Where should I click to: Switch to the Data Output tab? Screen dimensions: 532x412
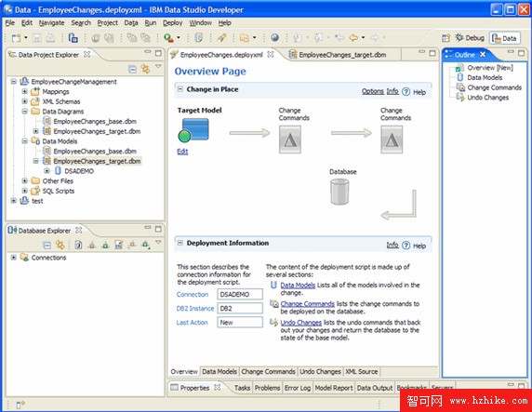coord(375,388)
